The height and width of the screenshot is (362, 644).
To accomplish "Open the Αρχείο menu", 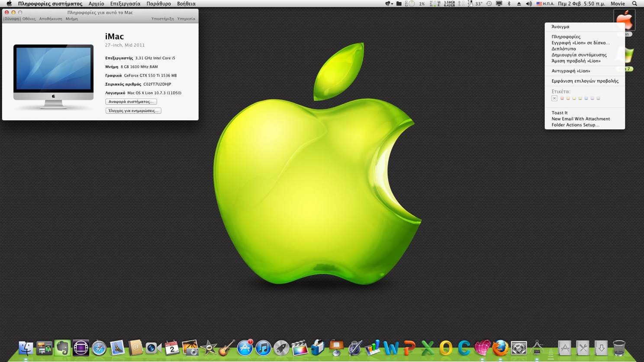I will tap(96, 3).
